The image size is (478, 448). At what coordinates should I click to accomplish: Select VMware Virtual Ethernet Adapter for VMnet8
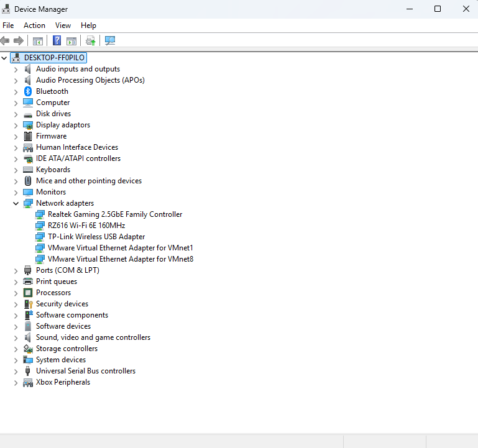(121, 259)
